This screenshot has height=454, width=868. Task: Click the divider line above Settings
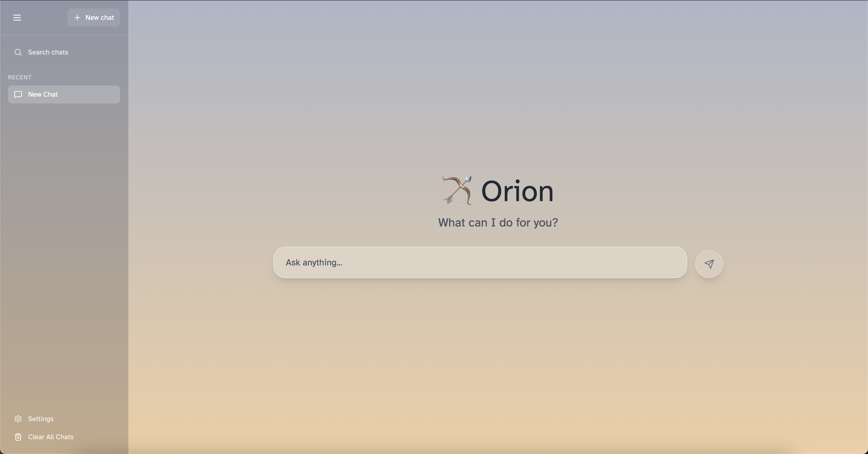[x=64, y=402]
